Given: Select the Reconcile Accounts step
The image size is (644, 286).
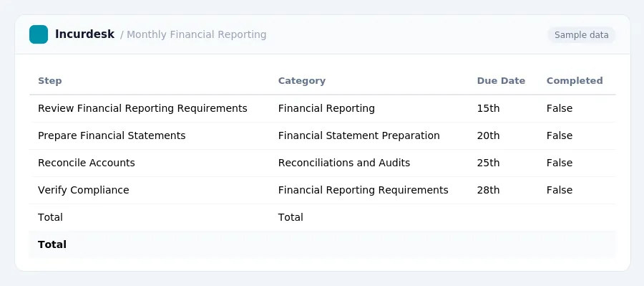Looking at the screenshot, I should point(87,163).
